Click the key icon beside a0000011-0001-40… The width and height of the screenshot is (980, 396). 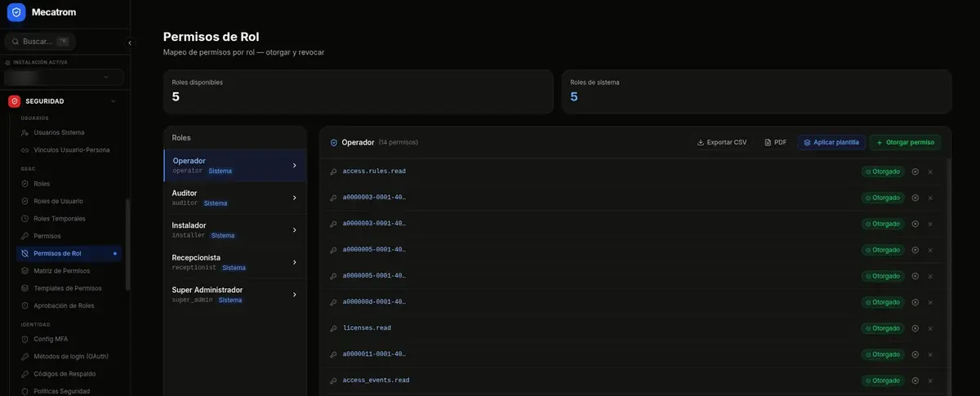coord(333,354)
